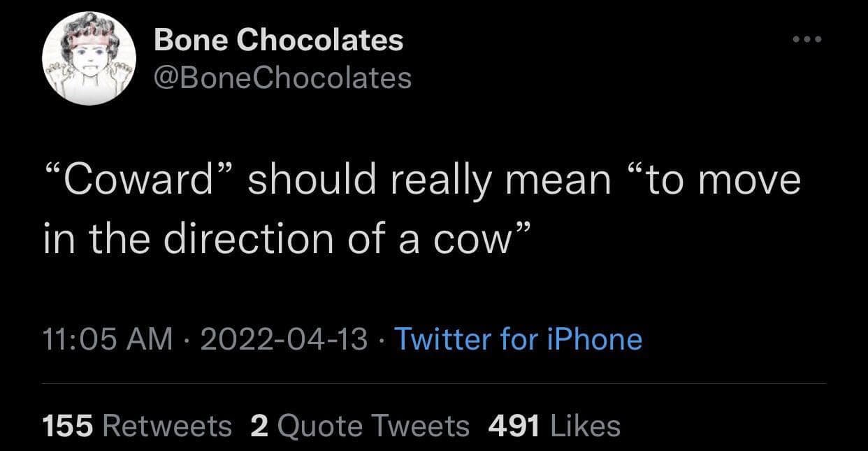View the 155 Retweets list
The width and height of the screenshot is (868, 451).
(x=137, y=424)
